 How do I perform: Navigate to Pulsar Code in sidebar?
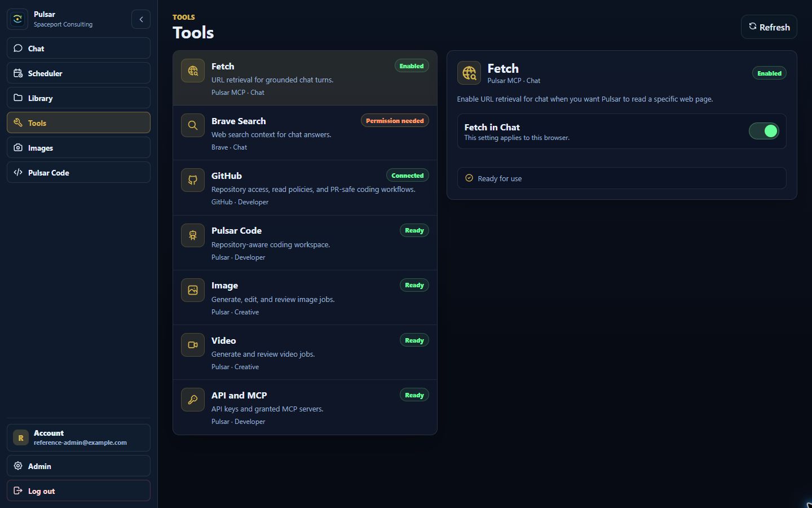(x=78, y=172)
